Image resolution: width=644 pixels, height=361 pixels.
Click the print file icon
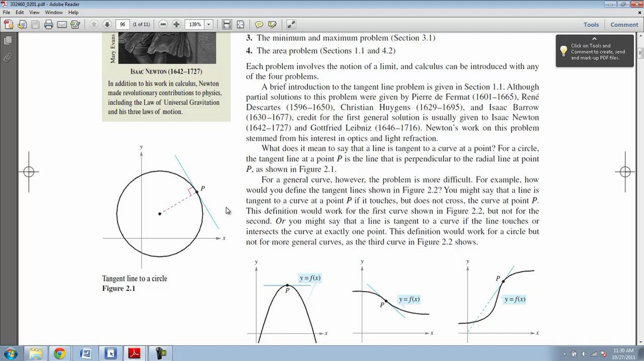coord(49,25)
